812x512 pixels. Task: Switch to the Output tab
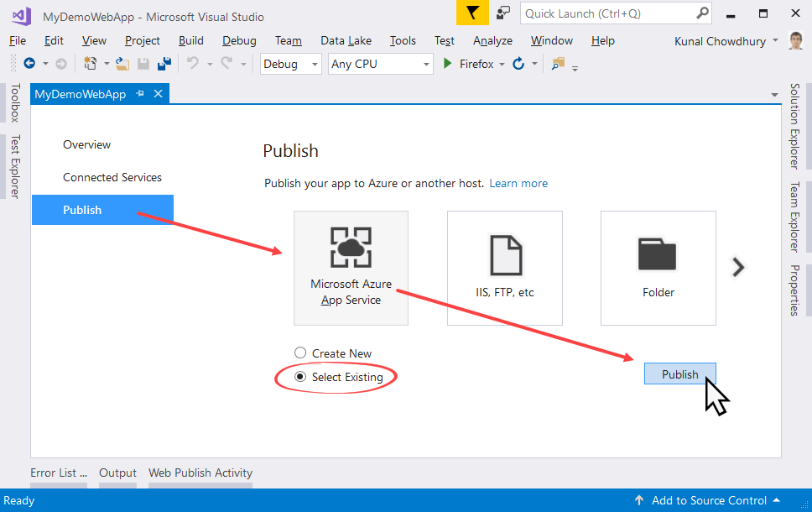tap(117, 473)
